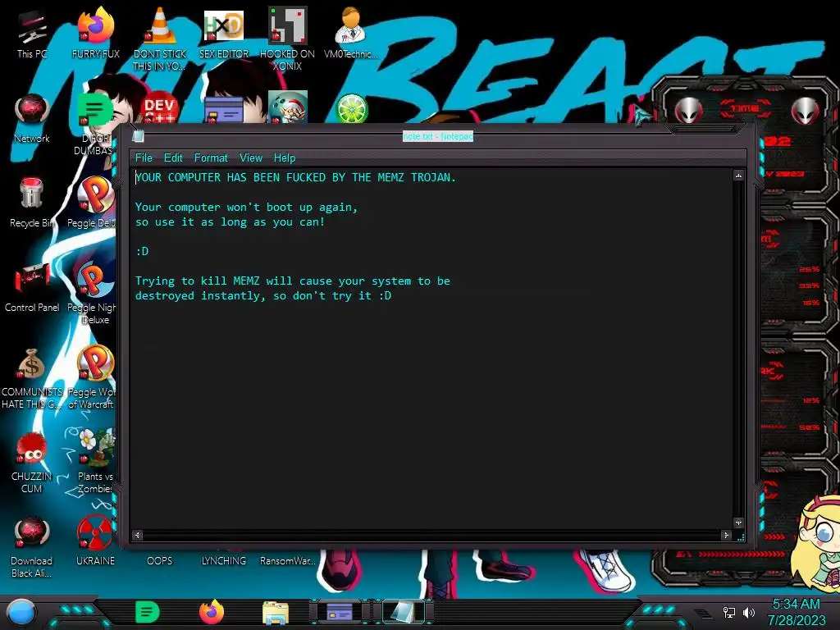Click the 'destroyed instantly' text line
Screen dimensions: 840x630
tap(263, 295)
